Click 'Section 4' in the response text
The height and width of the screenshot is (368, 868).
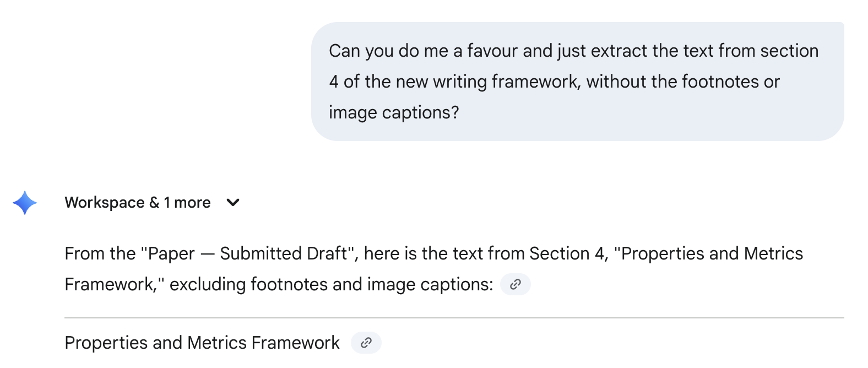pyautogui.click(x=566, y=253)
